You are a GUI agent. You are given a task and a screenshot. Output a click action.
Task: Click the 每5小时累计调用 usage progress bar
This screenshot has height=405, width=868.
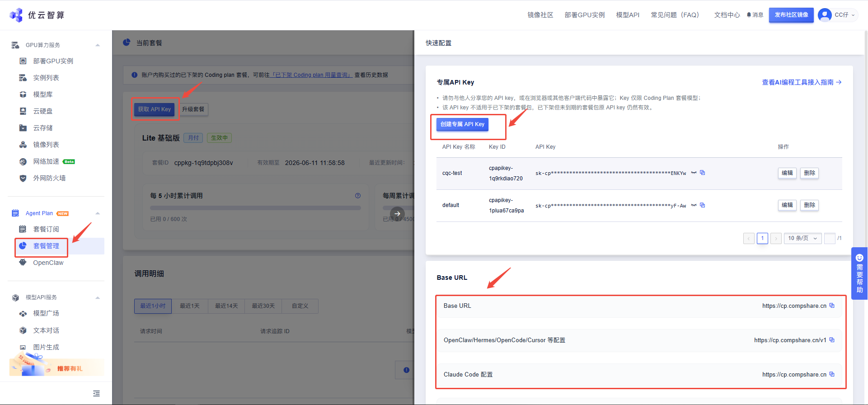point(255,208)
